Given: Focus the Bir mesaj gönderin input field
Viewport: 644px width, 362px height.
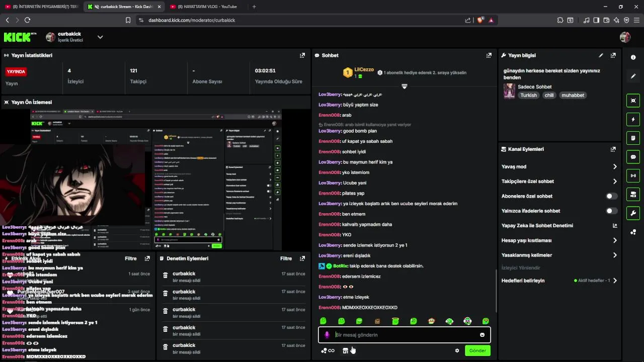Looking at the screenshot, I should 404,335.
